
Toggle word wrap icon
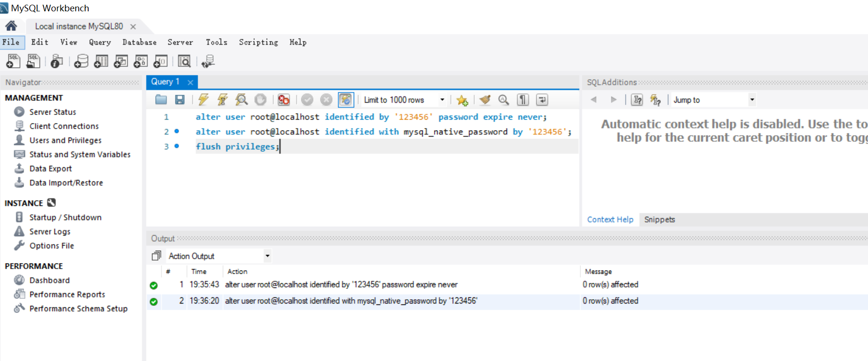tap(542, 99)
